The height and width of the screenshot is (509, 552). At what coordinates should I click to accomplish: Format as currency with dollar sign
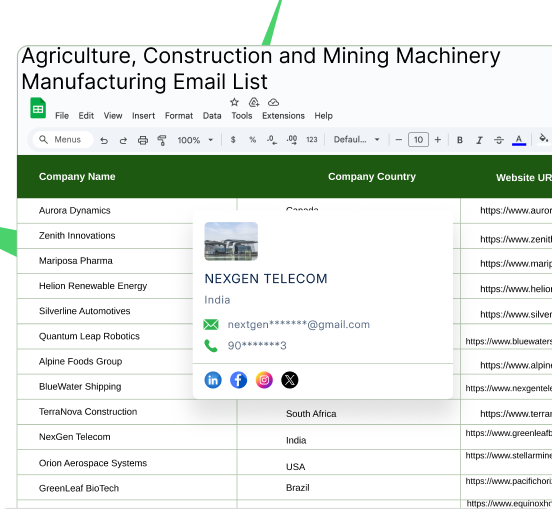tap(233, 140)
